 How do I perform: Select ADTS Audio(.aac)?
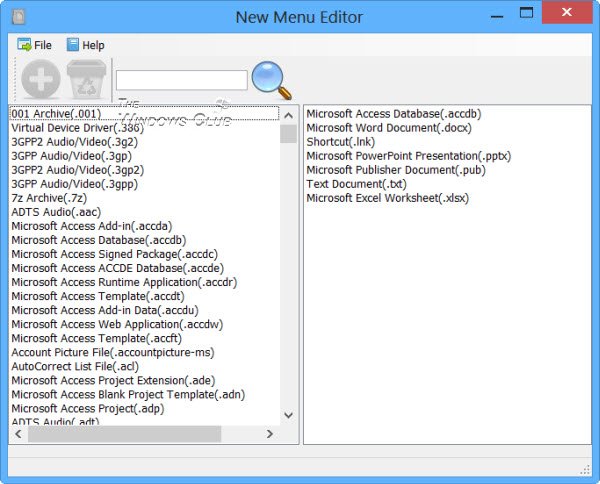(56, 212)
